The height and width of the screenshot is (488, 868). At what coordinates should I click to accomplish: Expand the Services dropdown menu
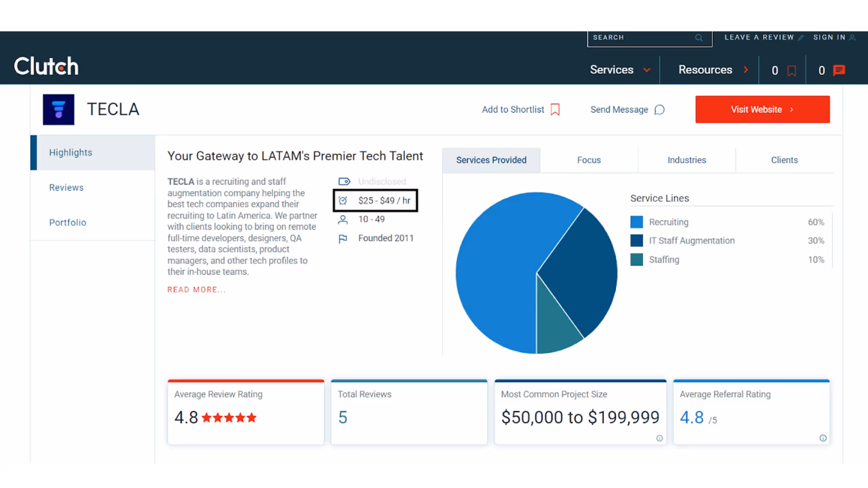[621, 70]
